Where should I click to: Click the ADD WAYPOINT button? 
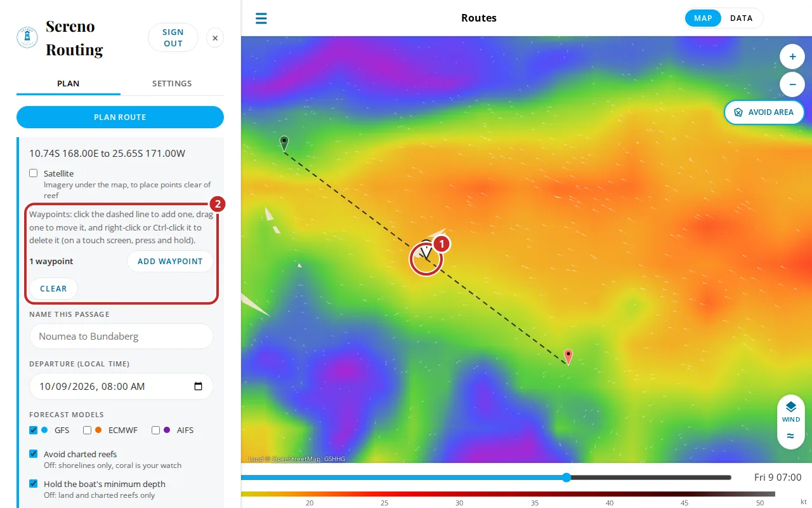[x=170, y=261]
